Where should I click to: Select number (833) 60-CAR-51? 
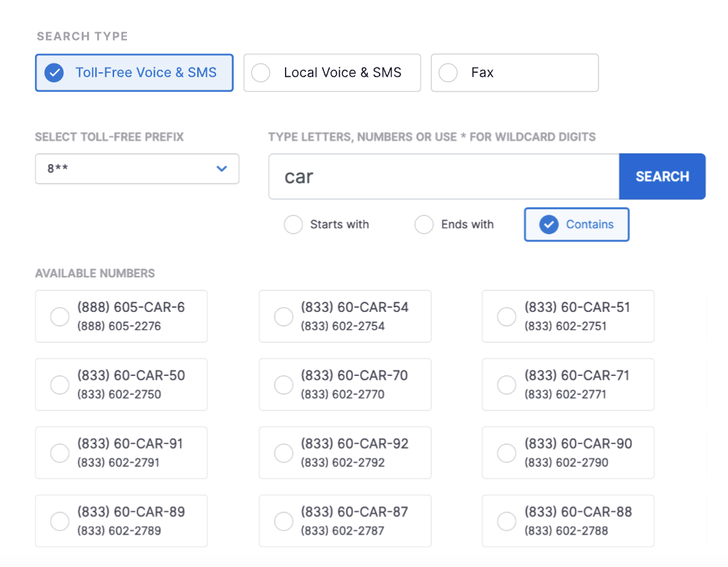tap(567, 317)
